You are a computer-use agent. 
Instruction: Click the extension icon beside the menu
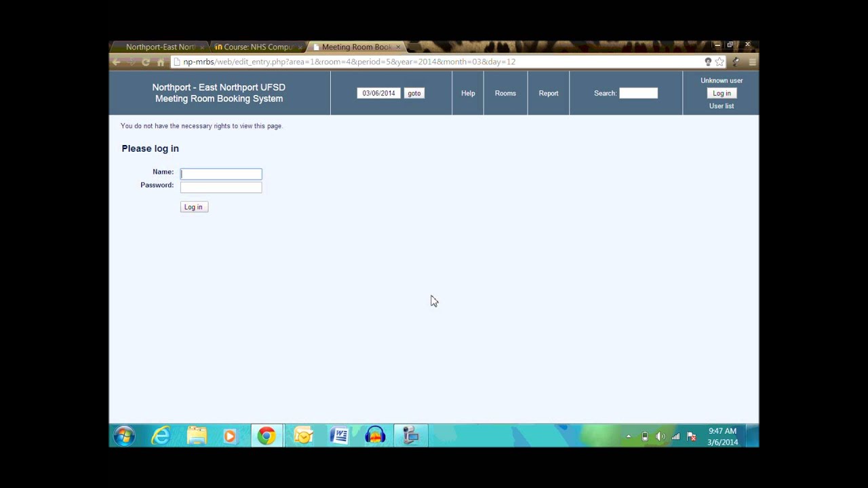736,62
